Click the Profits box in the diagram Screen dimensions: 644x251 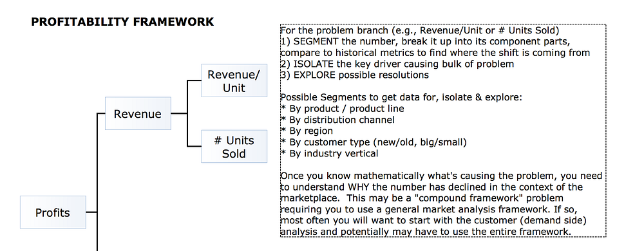coord(53,212)
